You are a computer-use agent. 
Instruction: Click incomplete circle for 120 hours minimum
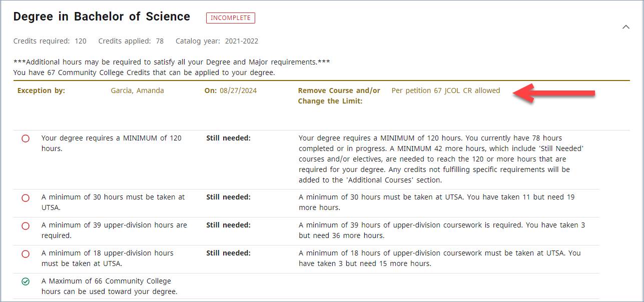click(x=26, y=138)
